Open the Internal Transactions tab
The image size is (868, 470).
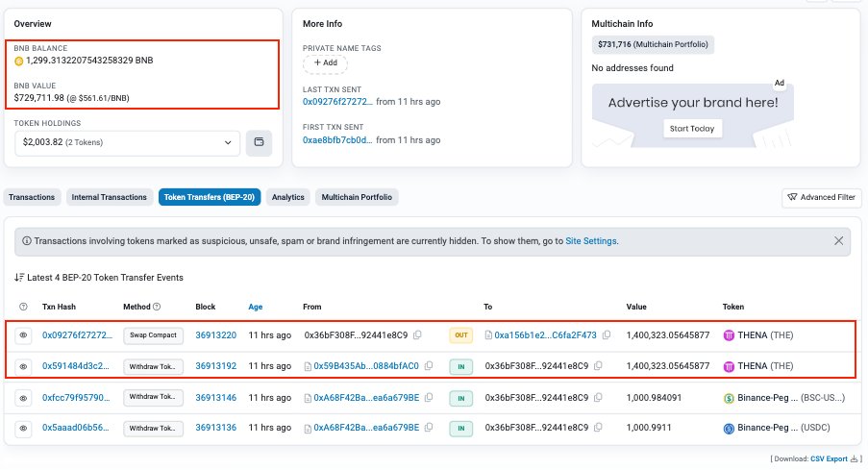[x=109, y=197]
